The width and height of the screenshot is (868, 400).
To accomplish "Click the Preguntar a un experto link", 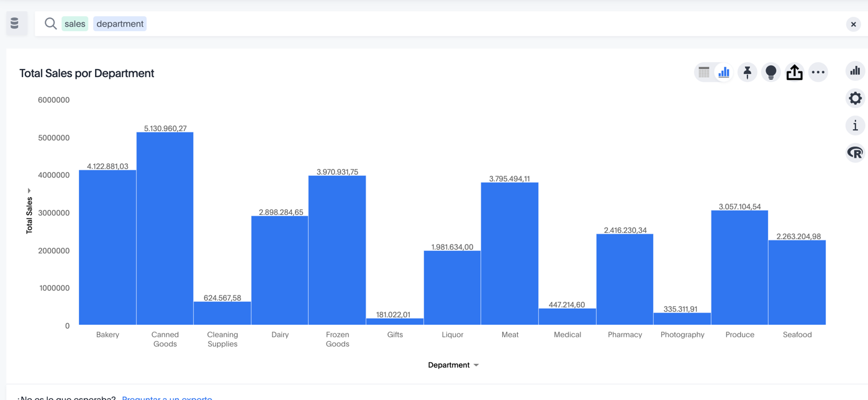I will coord(167,397).
